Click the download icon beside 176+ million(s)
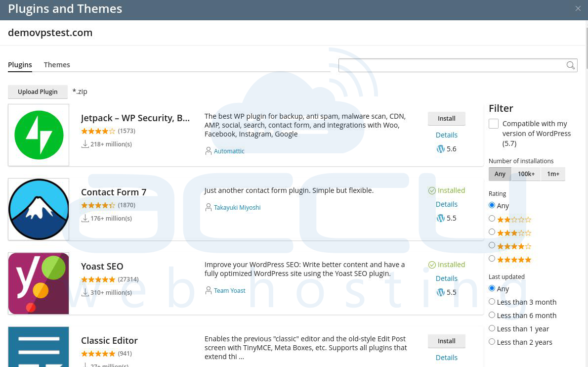Screen dimensions: 588x367 coord(85,218)
